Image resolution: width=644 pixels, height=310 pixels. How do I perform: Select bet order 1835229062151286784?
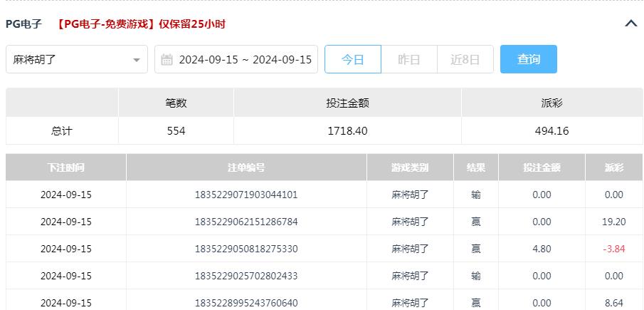[246, 222]
